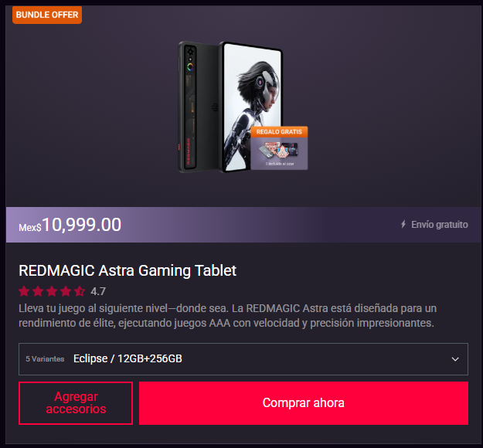Click the 5 Variantes label
Screen dimensions: 483x448
pos(45,359)
